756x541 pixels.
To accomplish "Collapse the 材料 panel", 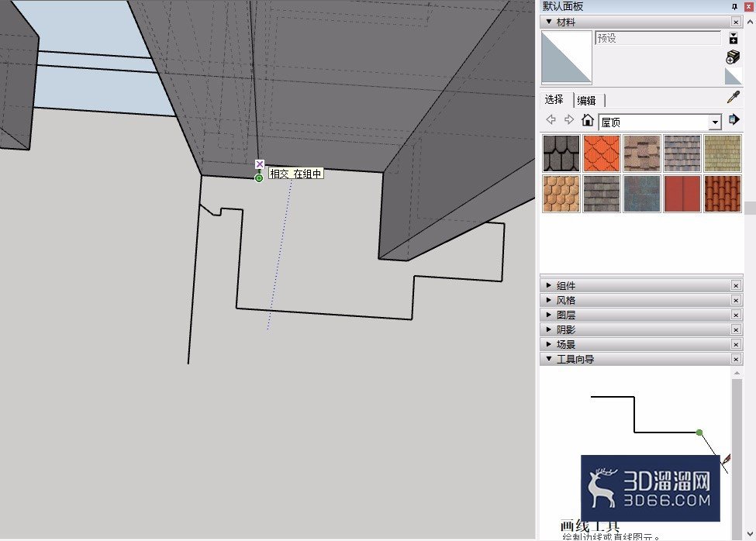I will (549, 22).
